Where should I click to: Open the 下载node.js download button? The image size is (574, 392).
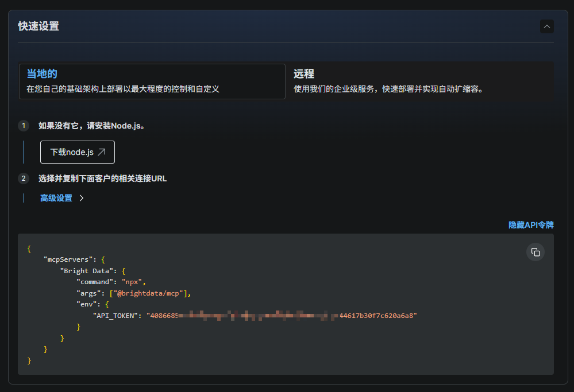[77, 152]
